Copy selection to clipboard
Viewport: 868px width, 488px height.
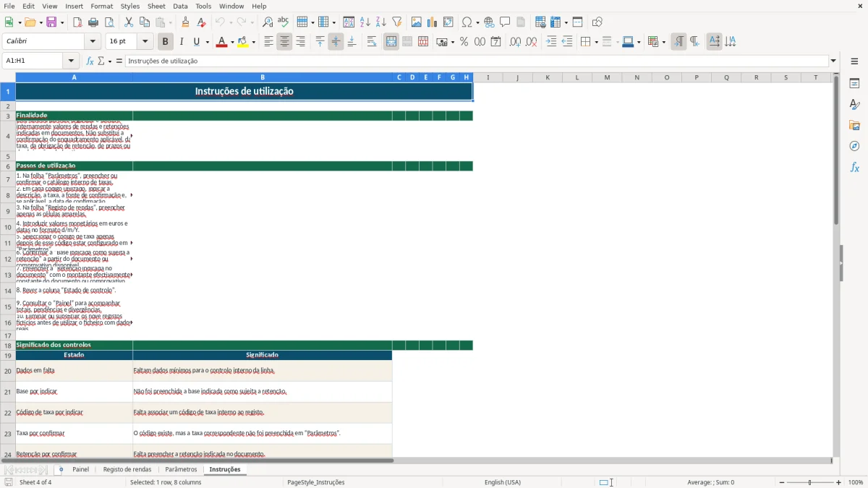tap(145, 22)
